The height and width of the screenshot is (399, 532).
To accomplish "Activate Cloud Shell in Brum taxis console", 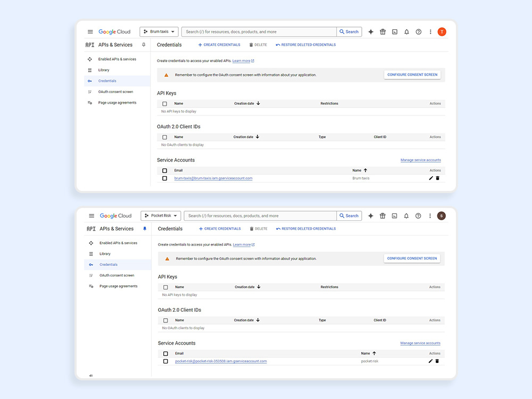I will pos(395,32).
